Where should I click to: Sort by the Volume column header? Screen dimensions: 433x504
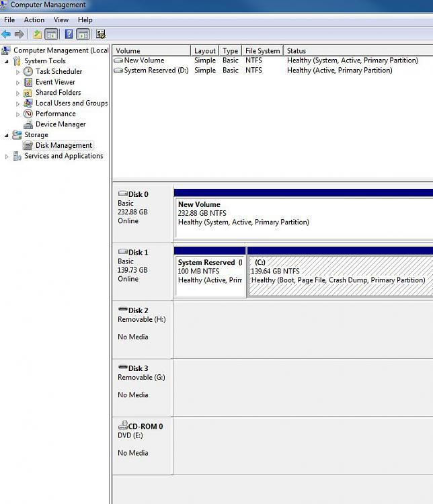pos(151,51)
